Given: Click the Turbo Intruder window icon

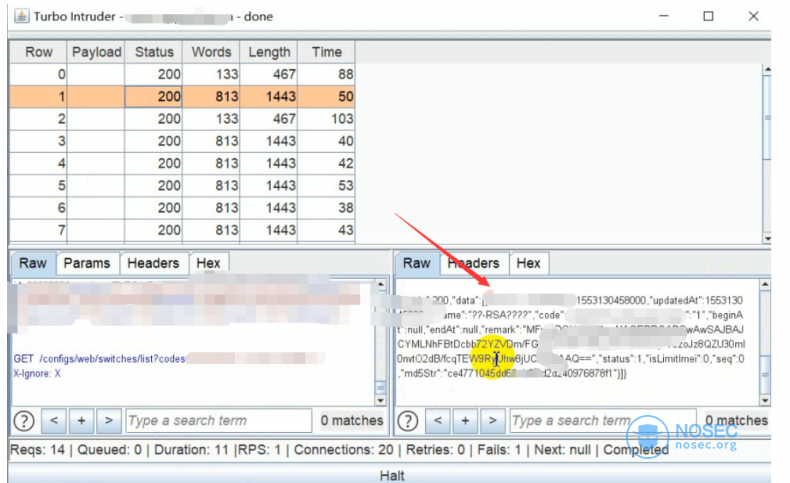Looking at the screenshot, I should (x=22, y=16).
